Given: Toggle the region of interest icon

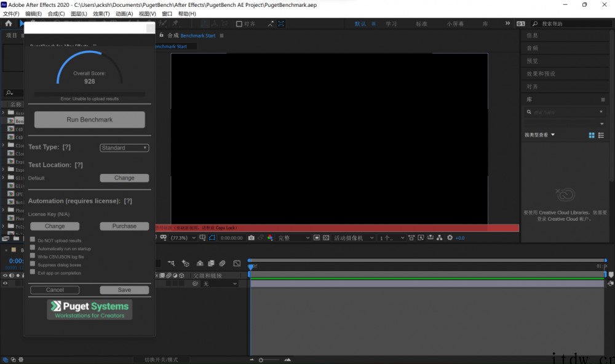Looking at the screenshot, I should tap(317, 238).
